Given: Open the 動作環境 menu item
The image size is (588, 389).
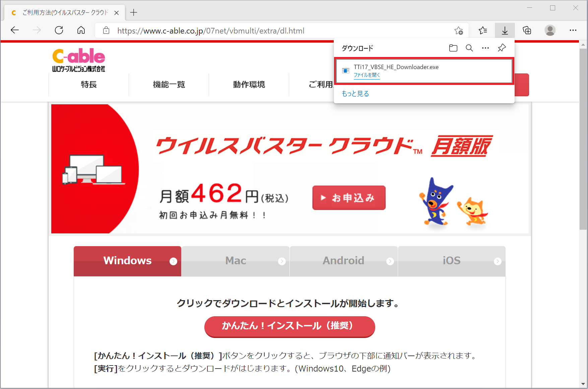Looking at the screenshot, I should pyautogui.click(x=249, y=85).
